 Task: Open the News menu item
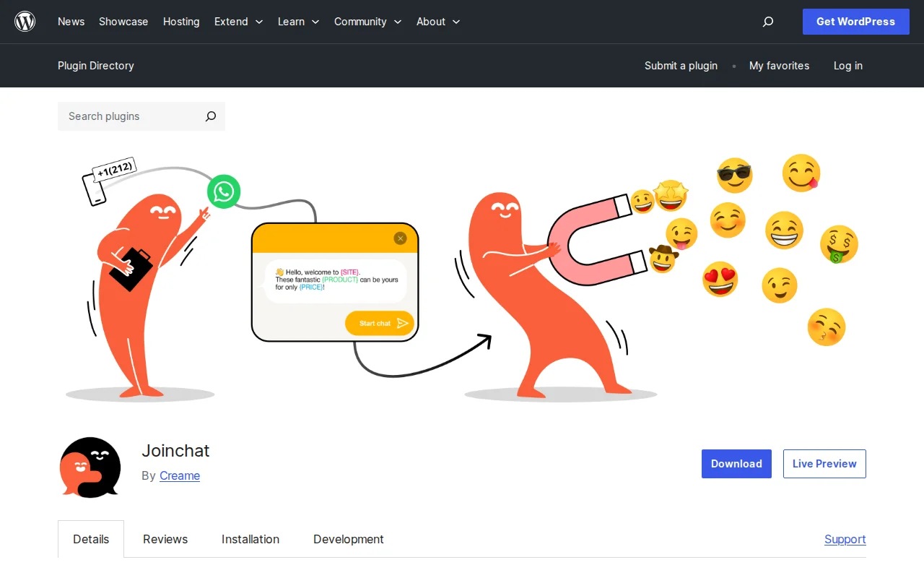tap(71, 22)
